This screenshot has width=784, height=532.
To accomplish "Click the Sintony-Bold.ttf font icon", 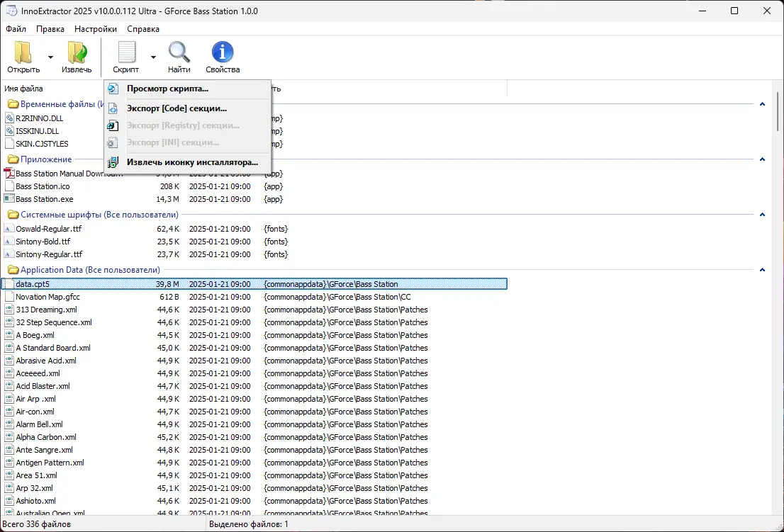I will pyautogui.click(x=9, y=242).
